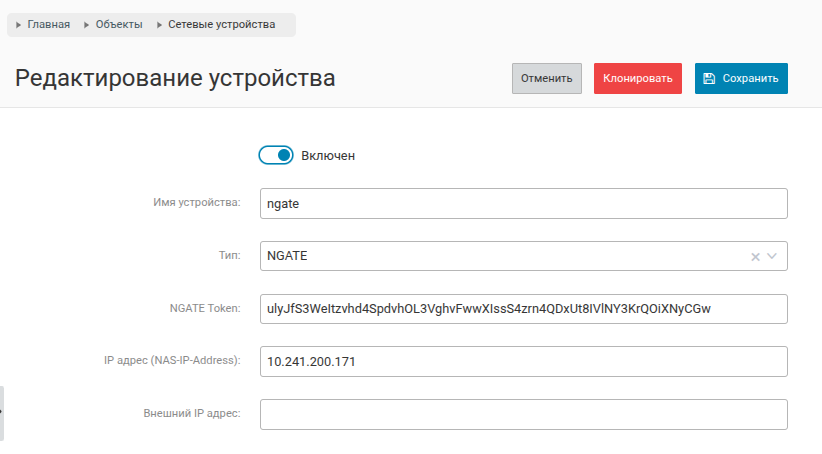Focus the Имя устройства field containing ngate
Viewport: 822px width, 454px height.
pyautogui.click(x=523, y=203)
